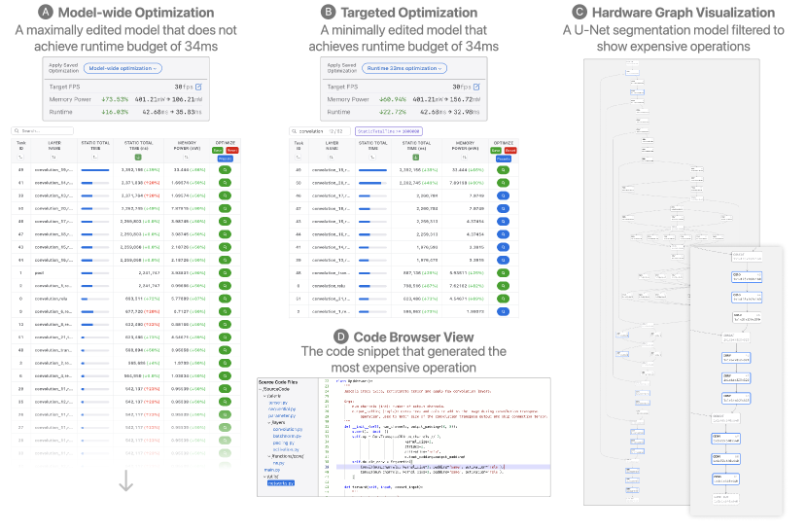Click green optimize icon on the pool row

coord(225,273)
